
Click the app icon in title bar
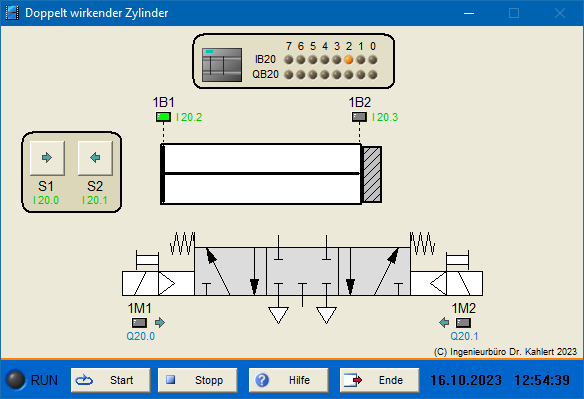click(12, 13)
